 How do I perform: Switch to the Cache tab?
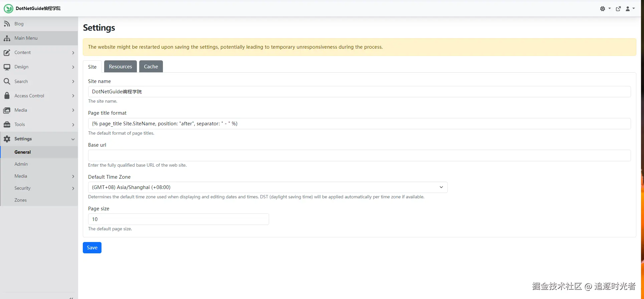[151, 67]
